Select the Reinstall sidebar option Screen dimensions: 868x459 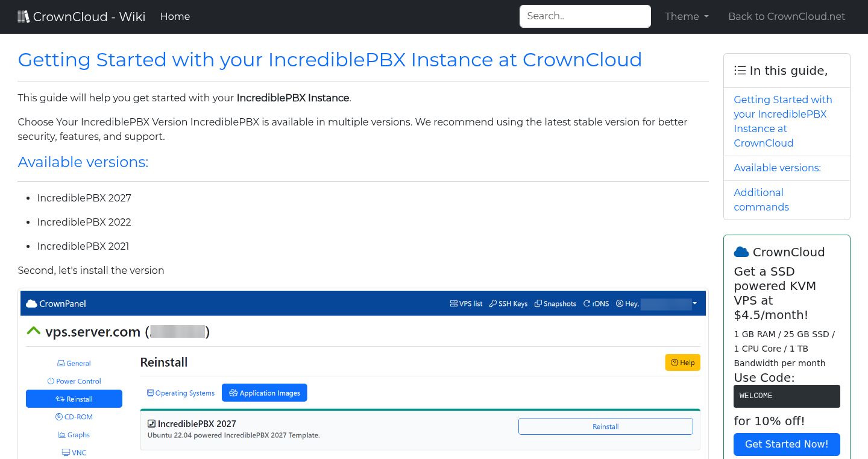pyautogui.click(x=74, y=399)
